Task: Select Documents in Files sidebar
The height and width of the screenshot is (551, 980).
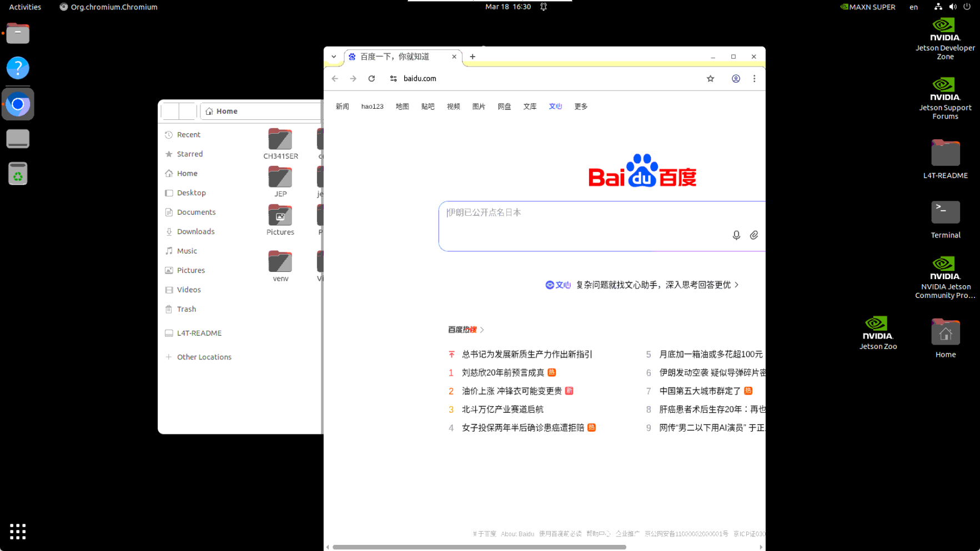Action: pyautogui.click(x=196, y=213)
